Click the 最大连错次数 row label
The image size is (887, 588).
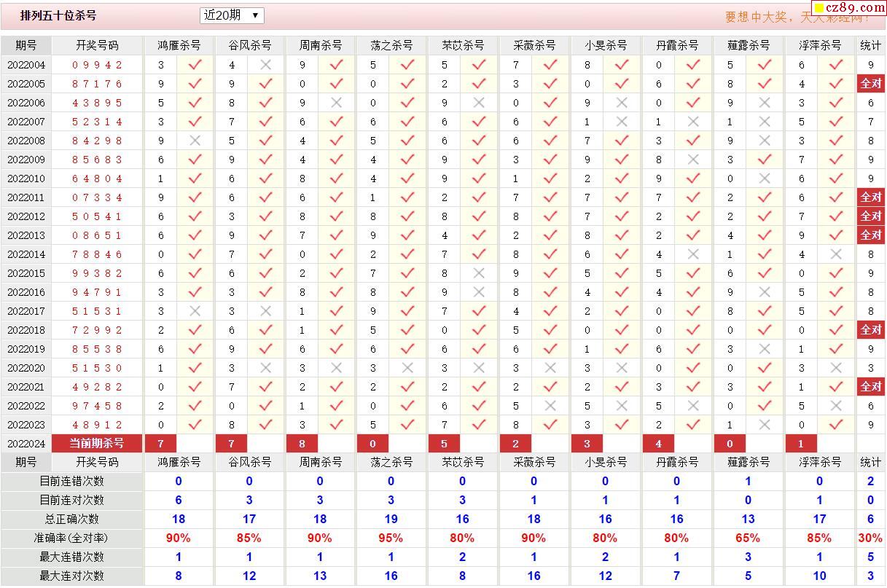click(x=72, y=557)
